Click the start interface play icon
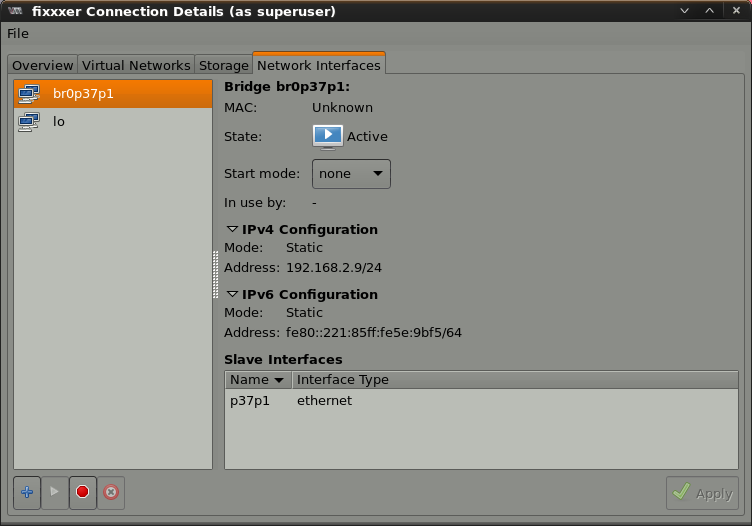This screenshot has height=526, width=752. tap(55, 492)
